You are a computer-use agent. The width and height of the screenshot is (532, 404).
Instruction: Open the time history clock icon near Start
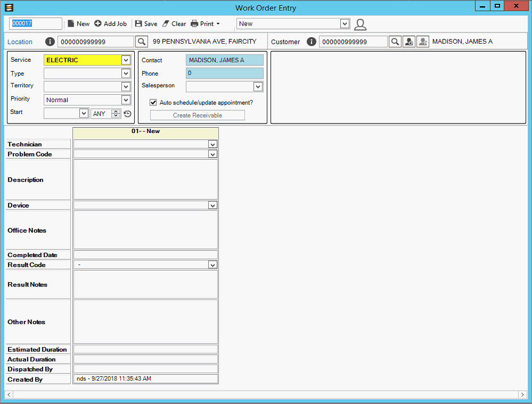pyautogui.click(x=127, y=113)
